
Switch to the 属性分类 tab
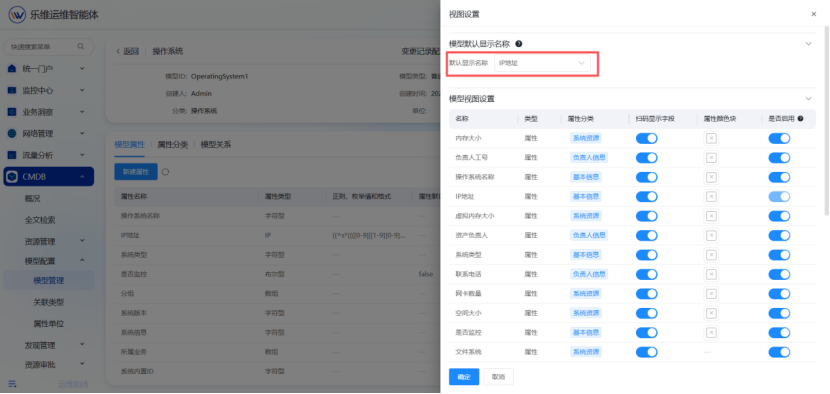[173, 144]
